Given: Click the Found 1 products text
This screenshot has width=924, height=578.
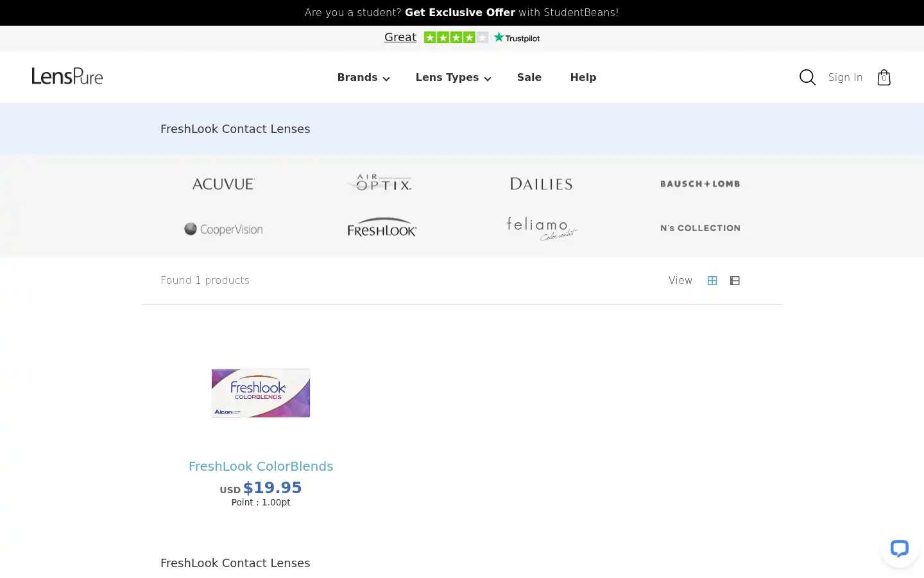Looking at the screenshot, I should pyautogui.click(x=205, y=280).
